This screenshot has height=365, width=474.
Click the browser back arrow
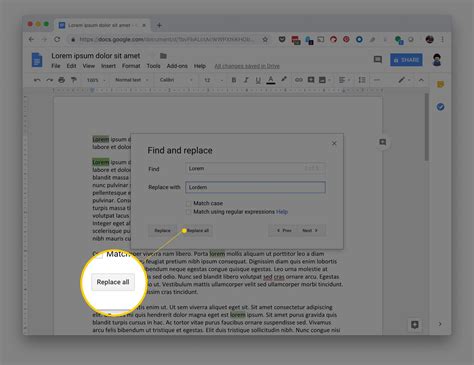(x=31, y=39)
